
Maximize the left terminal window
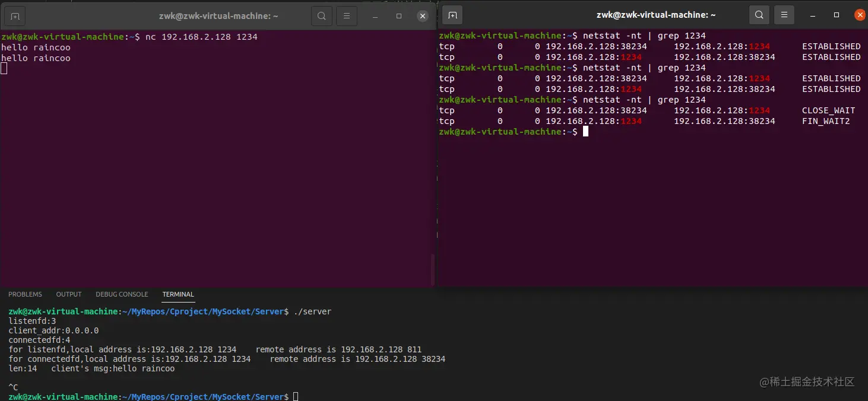pos(399,16)
